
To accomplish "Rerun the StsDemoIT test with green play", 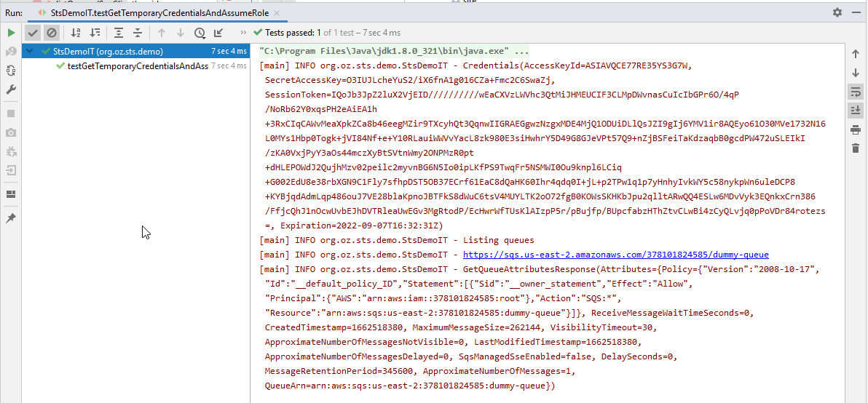I will 10,33.
